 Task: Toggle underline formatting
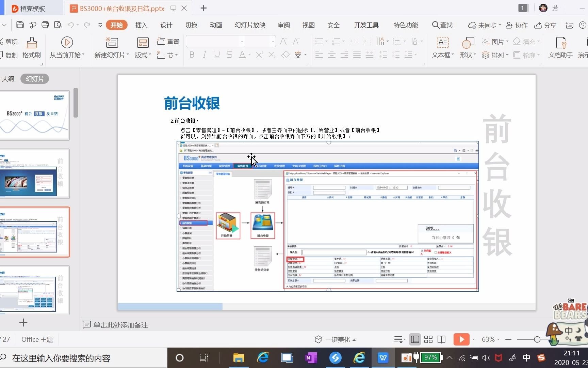[217, 55]
